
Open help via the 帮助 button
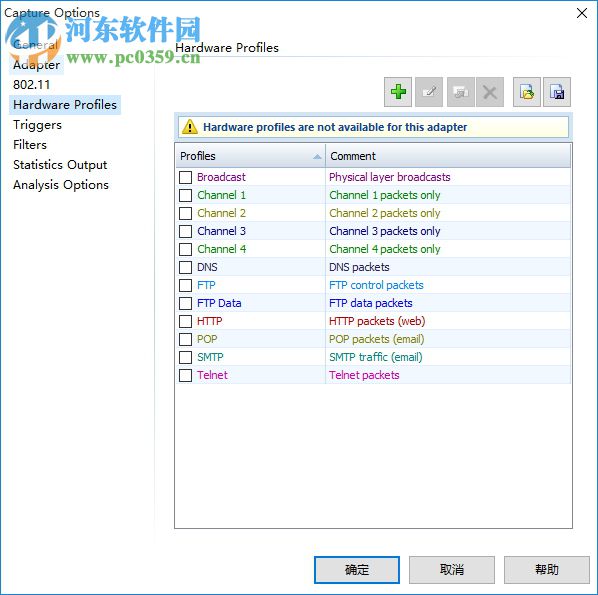point(547,570)
